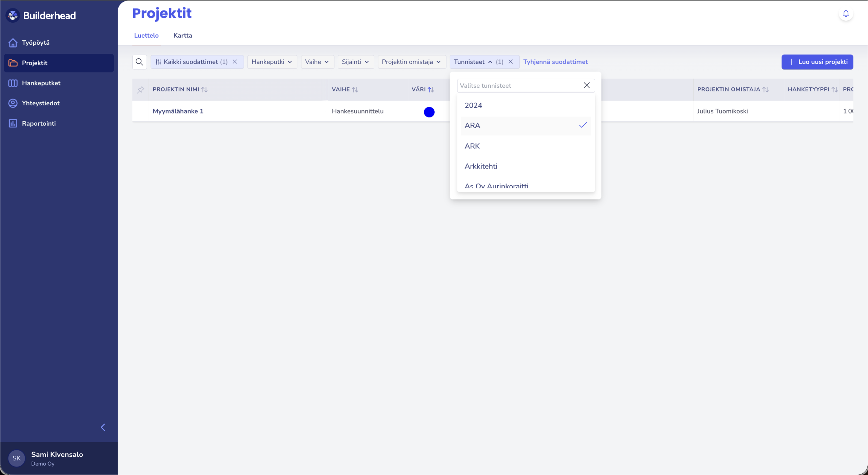868x475 pixels.
Task: Open Raportointi chart icon
Action: point(13,123)
